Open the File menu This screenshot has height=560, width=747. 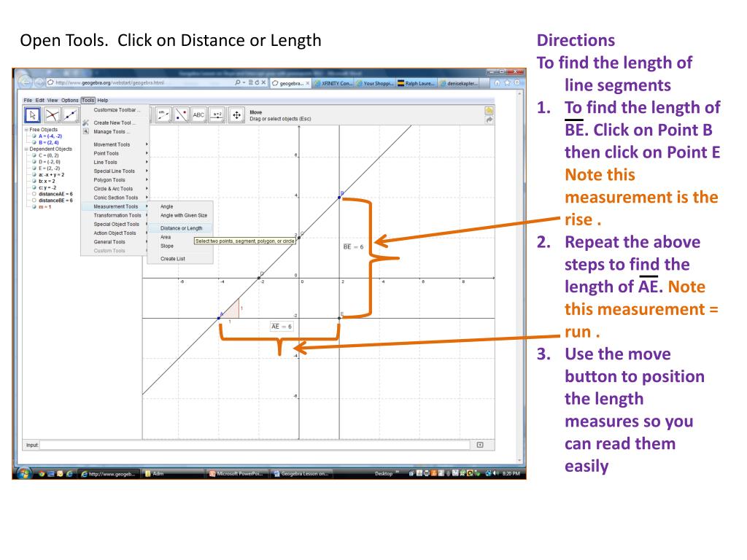[x=28, y=101]
